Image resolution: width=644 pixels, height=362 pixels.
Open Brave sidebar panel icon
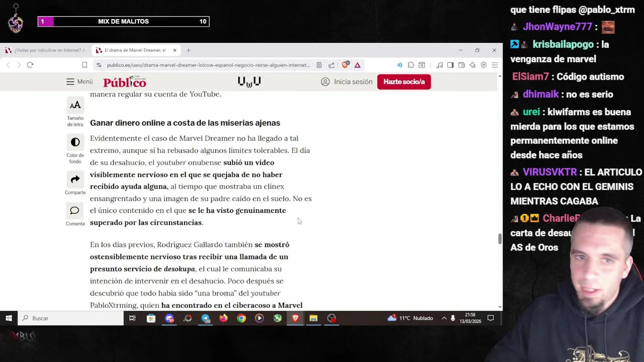click(450, 65)
